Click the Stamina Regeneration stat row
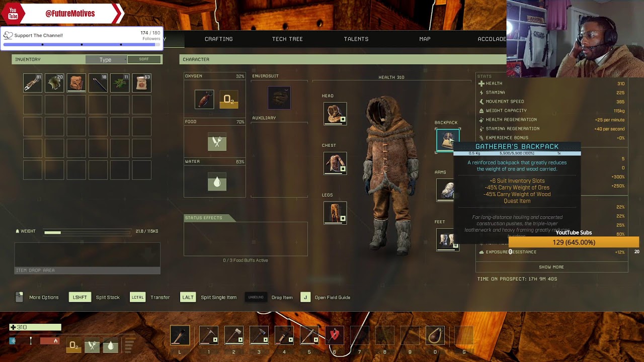The image size is (644, 362). [x=552, y=129]
